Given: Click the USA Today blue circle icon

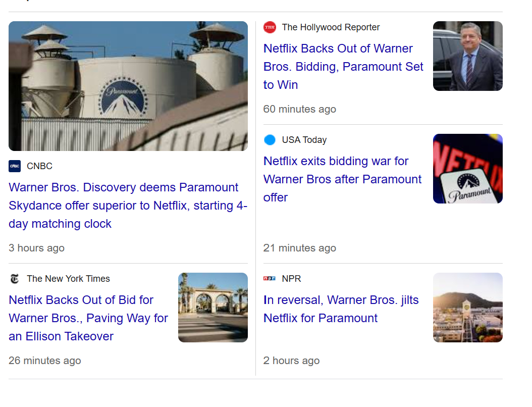Looking at the screenshot, I should 270,140.
